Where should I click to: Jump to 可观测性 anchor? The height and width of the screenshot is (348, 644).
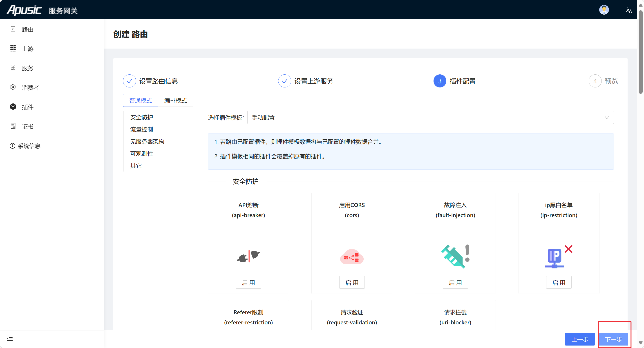141,154
